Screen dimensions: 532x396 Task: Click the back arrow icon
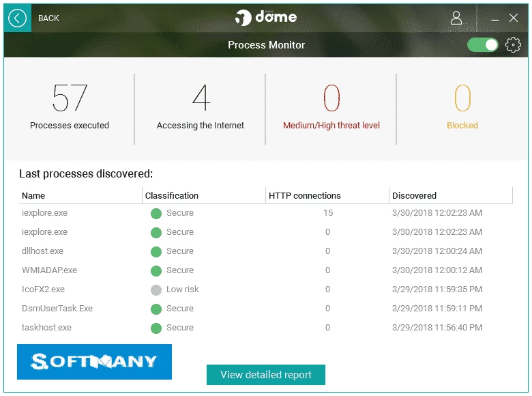[x=18, y=18]
